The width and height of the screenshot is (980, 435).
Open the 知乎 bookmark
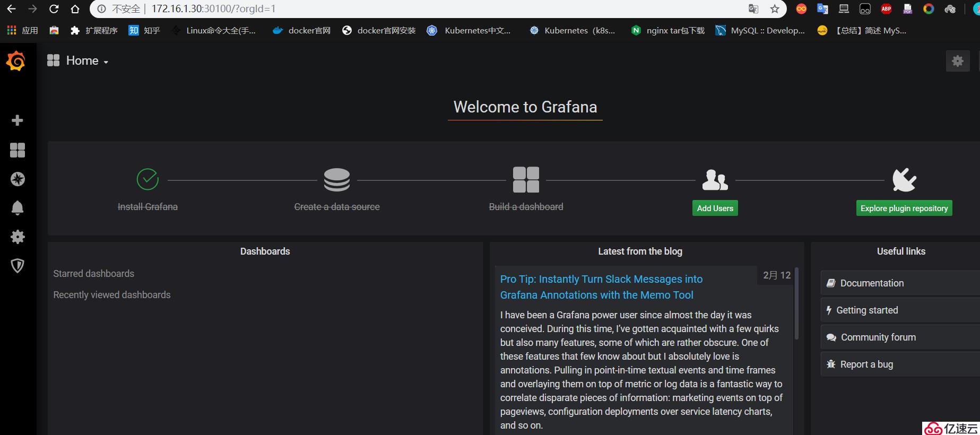point(144,31)
